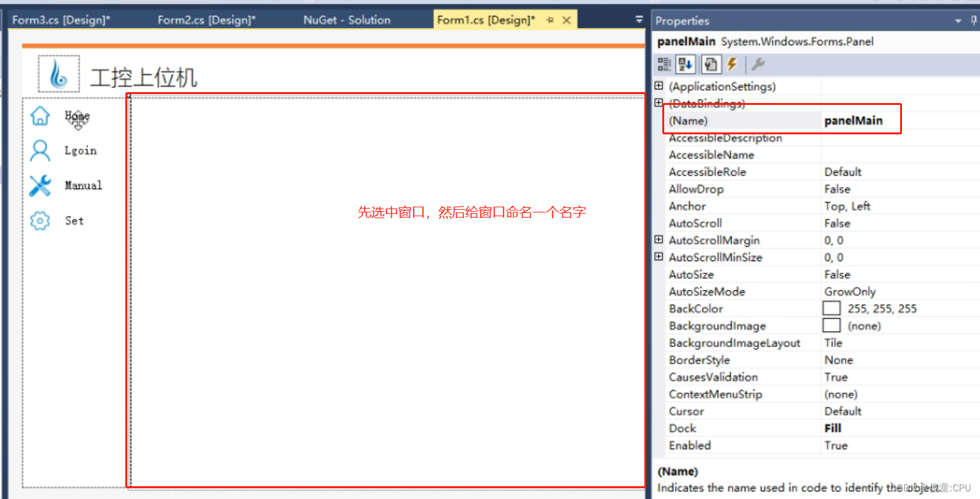
Task: Switch to Form3.cs [Design] tab
Action: (61, 20)
